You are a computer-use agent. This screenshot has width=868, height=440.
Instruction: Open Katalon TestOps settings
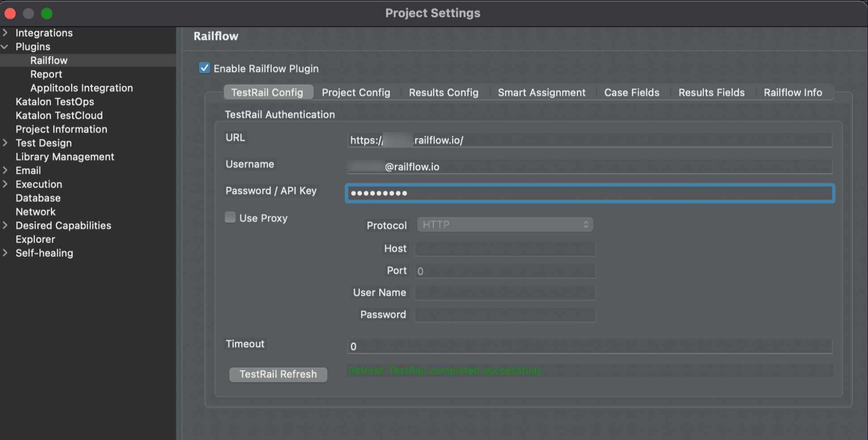[55, 102]
